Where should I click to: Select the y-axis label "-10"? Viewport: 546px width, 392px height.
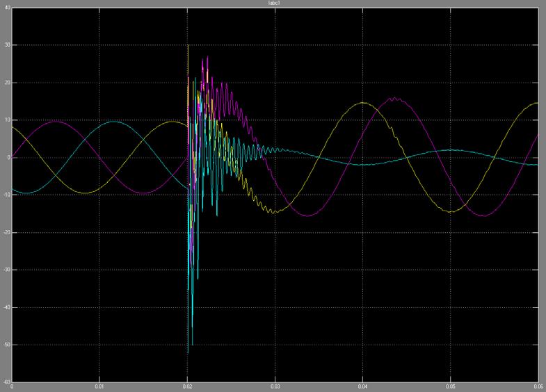point(7,195)
